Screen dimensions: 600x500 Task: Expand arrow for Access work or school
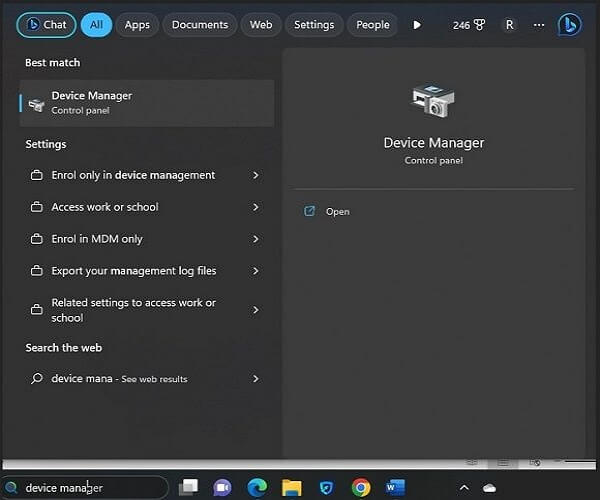click(256, 207)
